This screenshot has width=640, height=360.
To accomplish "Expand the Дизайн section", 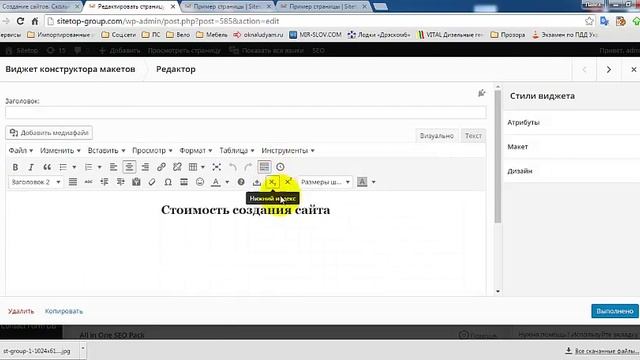I will [571, 171].
